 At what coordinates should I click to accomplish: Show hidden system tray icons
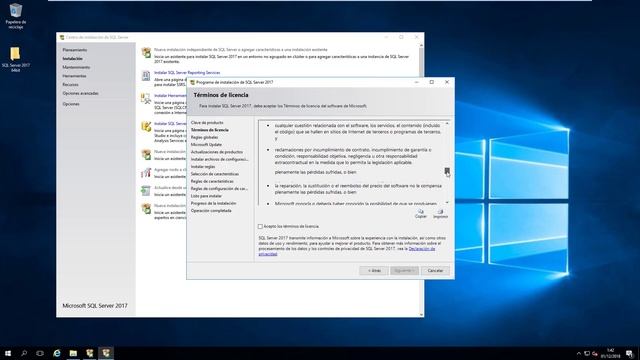point(578,353)
